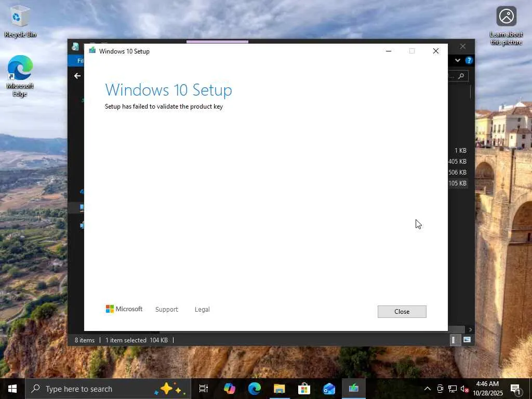Close the Windows 10 Setup dialog with Close button
532x399 pixels.
click(x=402, y=312)
